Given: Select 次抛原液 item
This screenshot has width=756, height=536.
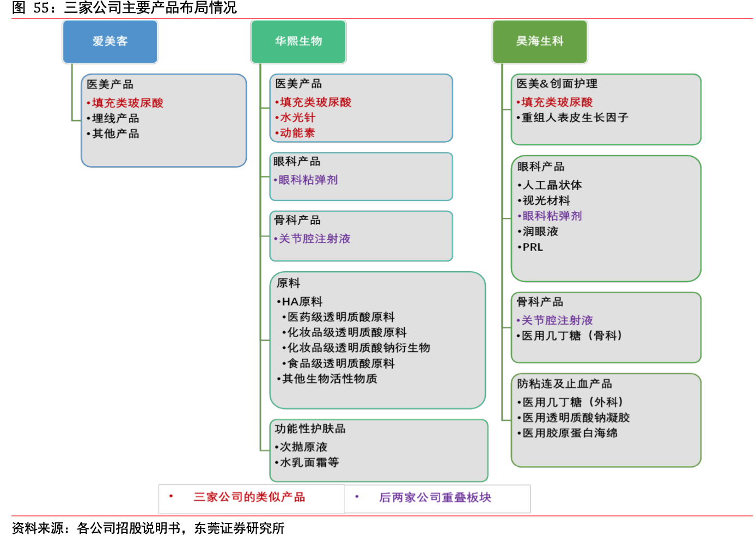Looking at the screenshot, I should (x=303, y=447).
